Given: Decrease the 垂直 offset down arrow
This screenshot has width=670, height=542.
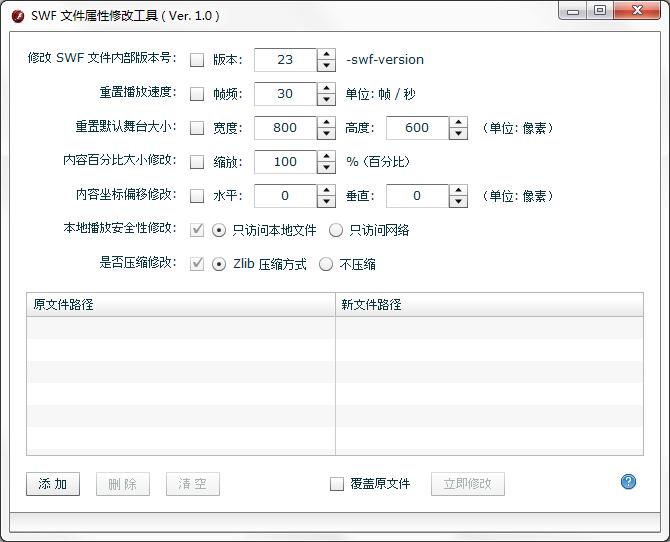Looking at the screenshot, I should tap(458, 201).
